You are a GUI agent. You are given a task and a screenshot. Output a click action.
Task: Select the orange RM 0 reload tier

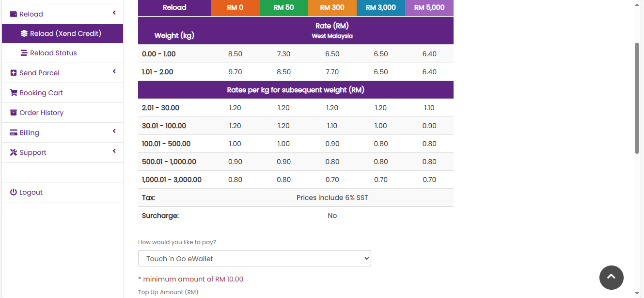[235, 8]
